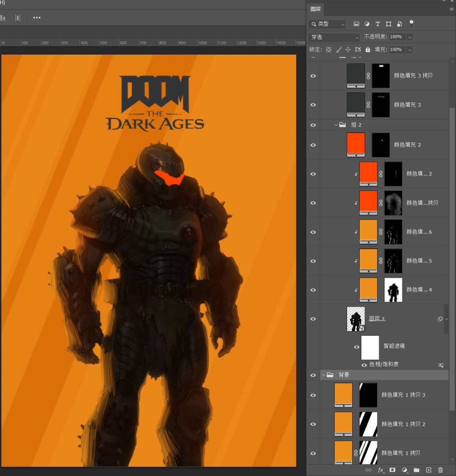Screen dimensions: 456x476
Task: Click the three-dots more options button
Action: (37, 18)
